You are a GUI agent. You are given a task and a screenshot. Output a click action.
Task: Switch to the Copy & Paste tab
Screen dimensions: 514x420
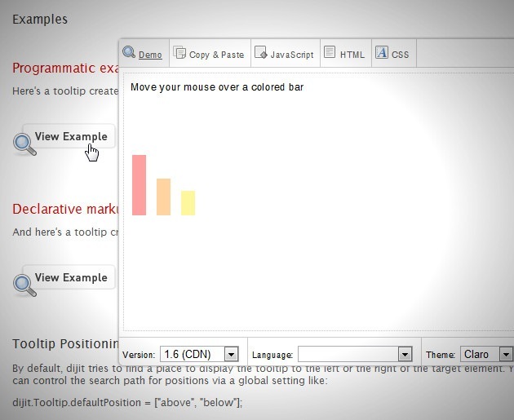[x=210, y=53]
